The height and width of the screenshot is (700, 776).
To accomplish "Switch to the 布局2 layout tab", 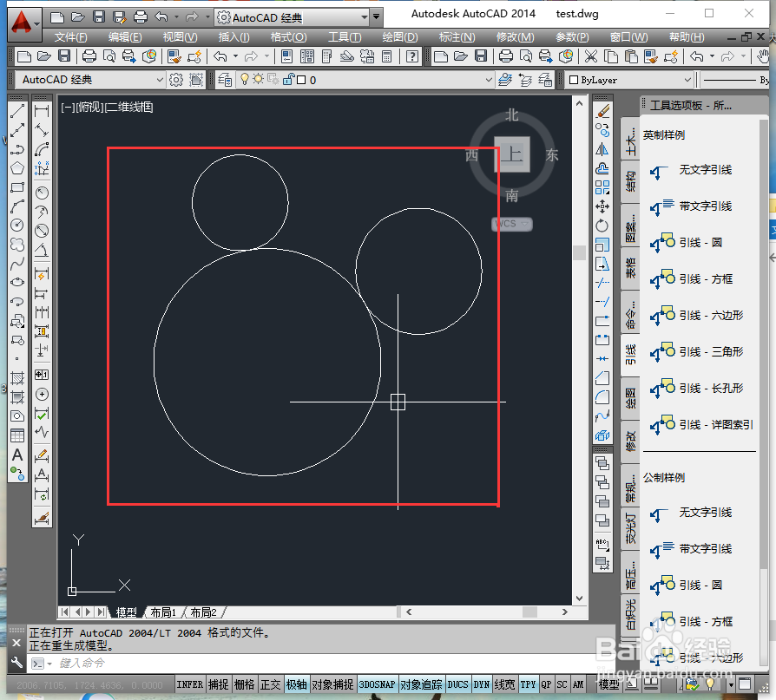I will tap(203, 612).
